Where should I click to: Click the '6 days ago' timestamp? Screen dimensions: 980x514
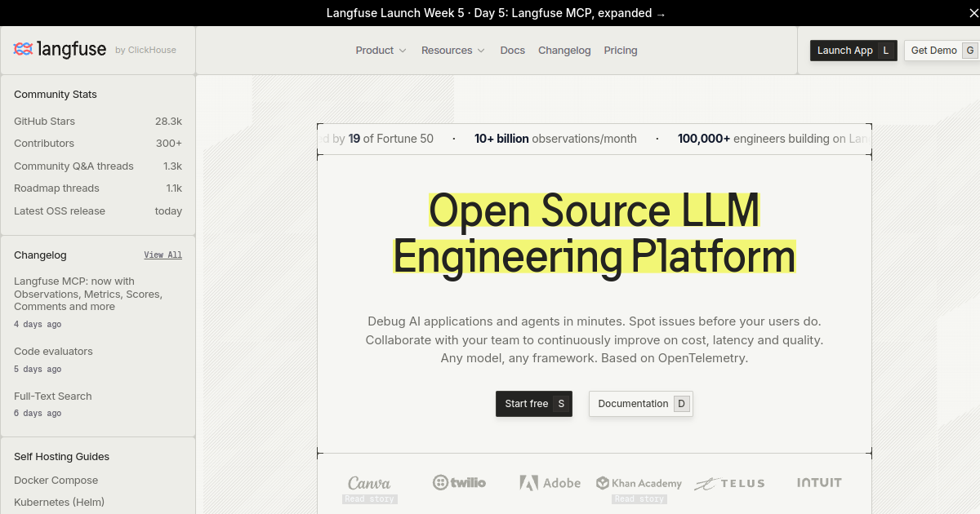pos(38,414)
